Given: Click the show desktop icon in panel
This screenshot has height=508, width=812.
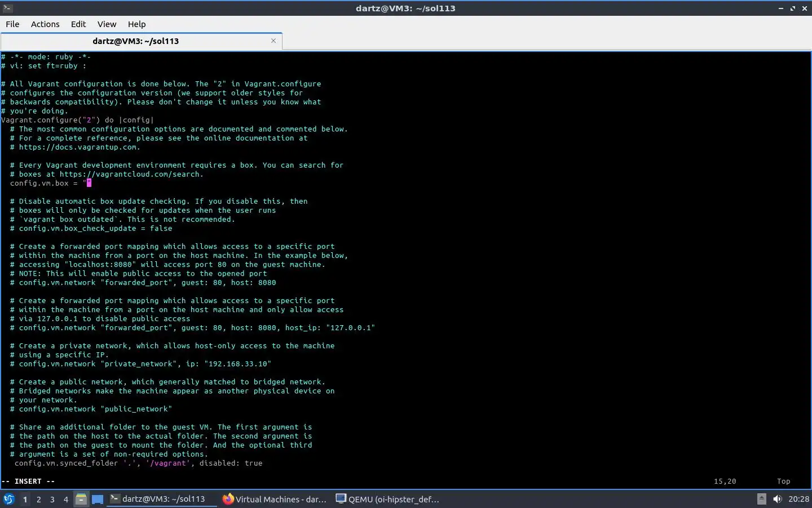Looking at the screenshot, I should tap(98, 499).
